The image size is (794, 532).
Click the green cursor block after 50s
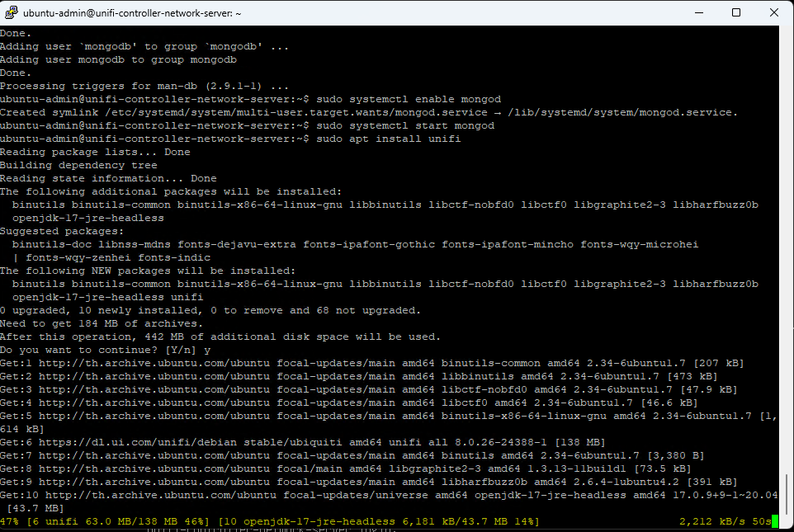coord(774,521)
